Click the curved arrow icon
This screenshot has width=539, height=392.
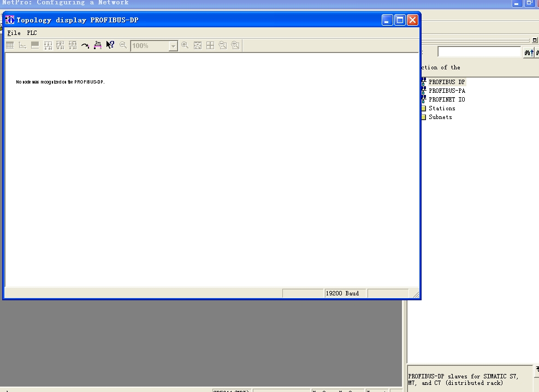[85, 45]
